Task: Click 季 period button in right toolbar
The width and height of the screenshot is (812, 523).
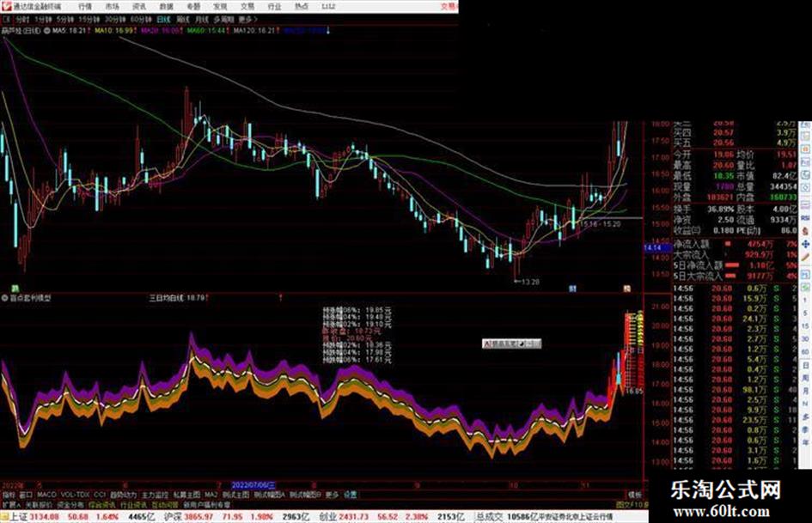Action: (x=805, y=429)
